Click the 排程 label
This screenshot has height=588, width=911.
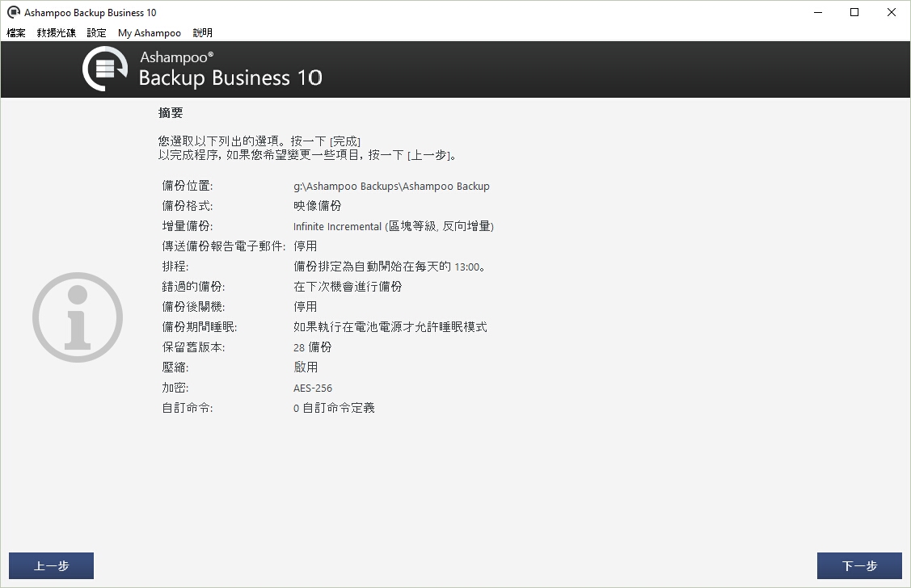tap(175, 267)
